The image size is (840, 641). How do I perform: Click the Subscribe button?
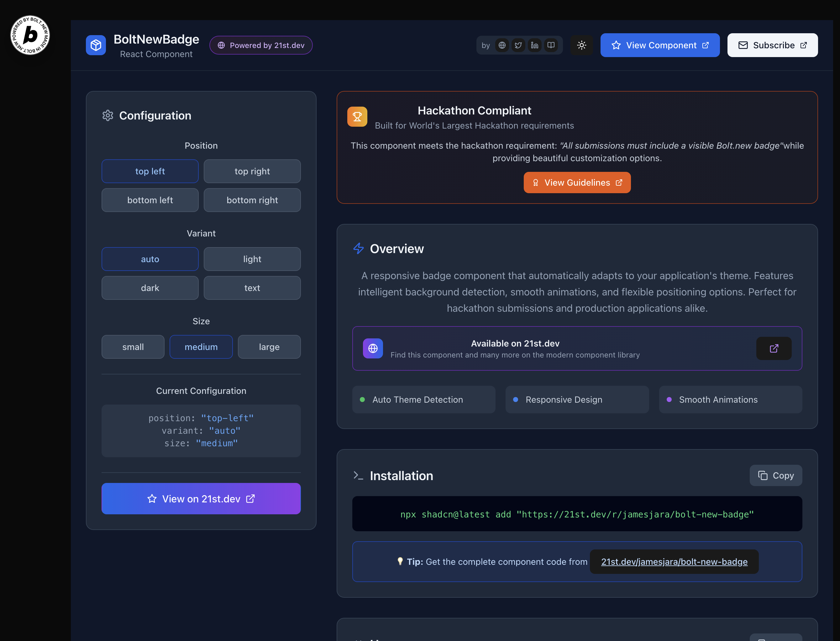tap(772, 45)
